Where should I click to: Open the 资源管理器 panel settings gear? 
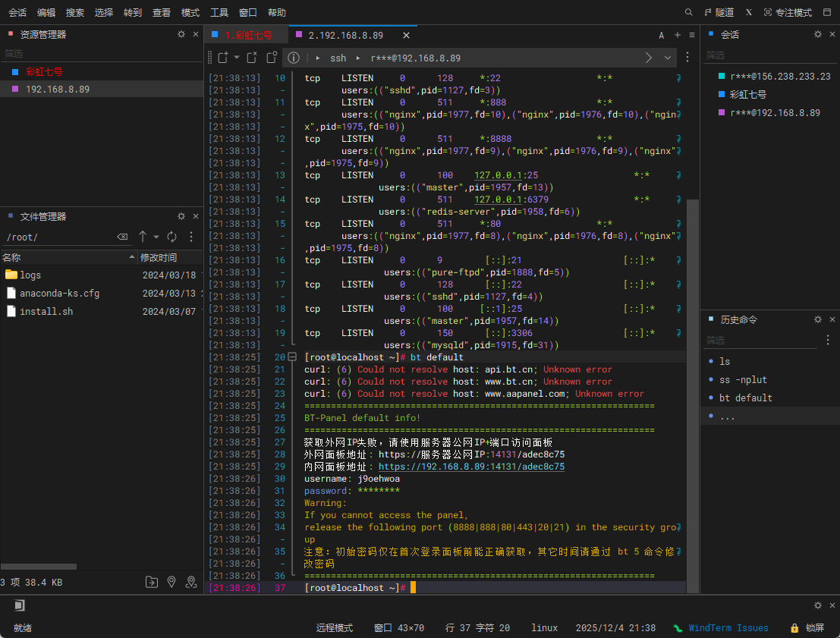tap(181, 34)
